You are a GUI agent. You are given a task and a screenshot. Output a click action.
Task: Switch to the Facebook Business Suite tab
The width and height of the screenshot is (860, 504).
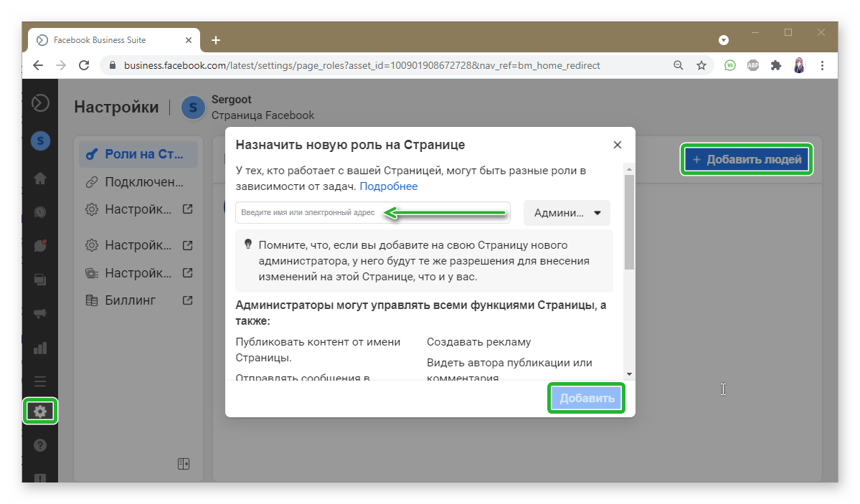point(113,40)
